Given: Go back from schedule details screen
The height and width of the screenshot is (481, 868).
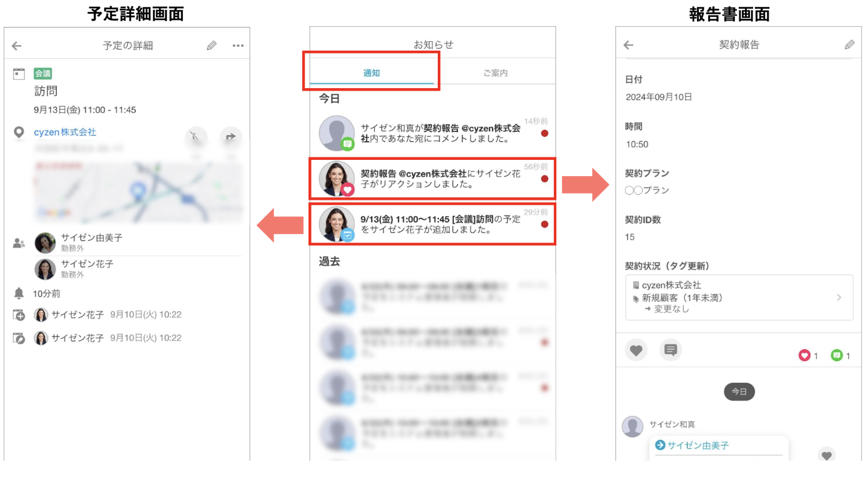Looking at the screenshot, I should pos(17,46).
